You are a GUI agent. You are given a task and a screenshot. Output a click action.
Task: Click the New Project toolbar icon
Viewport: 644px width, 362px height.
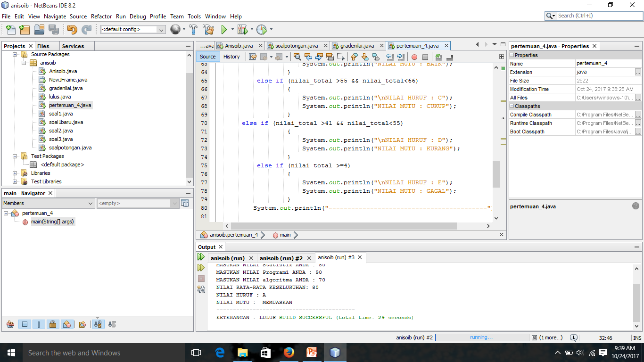(25, 29)
